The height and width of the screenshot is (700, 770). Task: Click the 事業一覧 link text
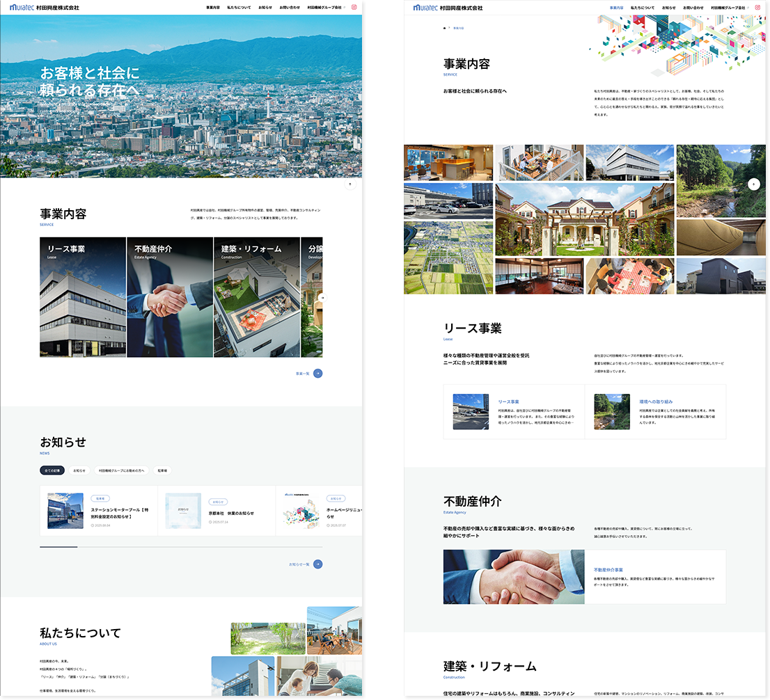point(302,374)
